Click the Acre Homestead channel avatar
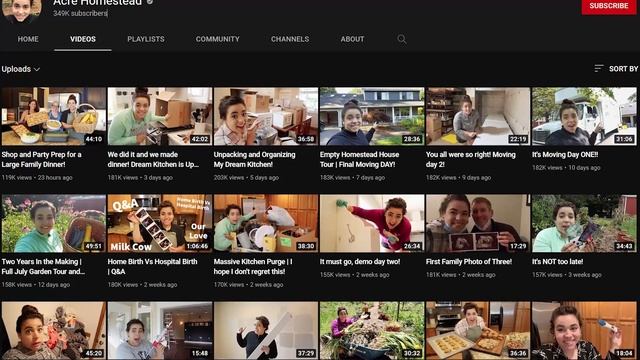 pyautogui.click(x=21, y=10)
